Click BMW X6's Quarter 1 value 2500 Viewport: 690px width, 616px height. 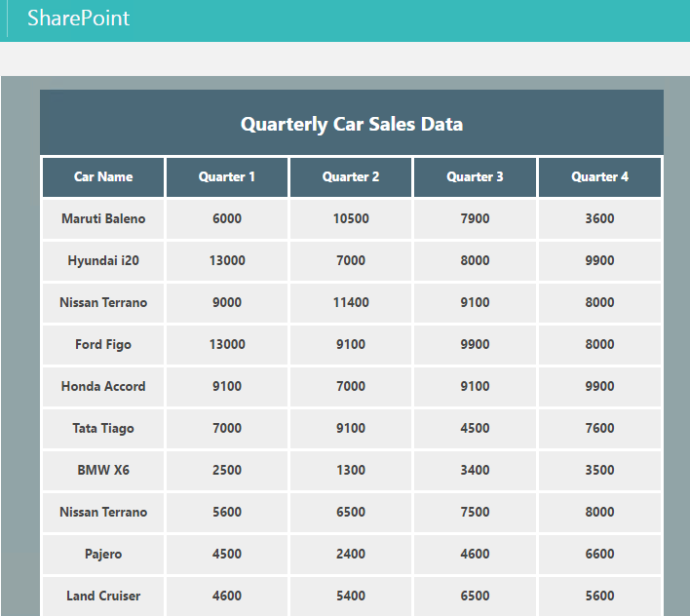coord(227,470)
